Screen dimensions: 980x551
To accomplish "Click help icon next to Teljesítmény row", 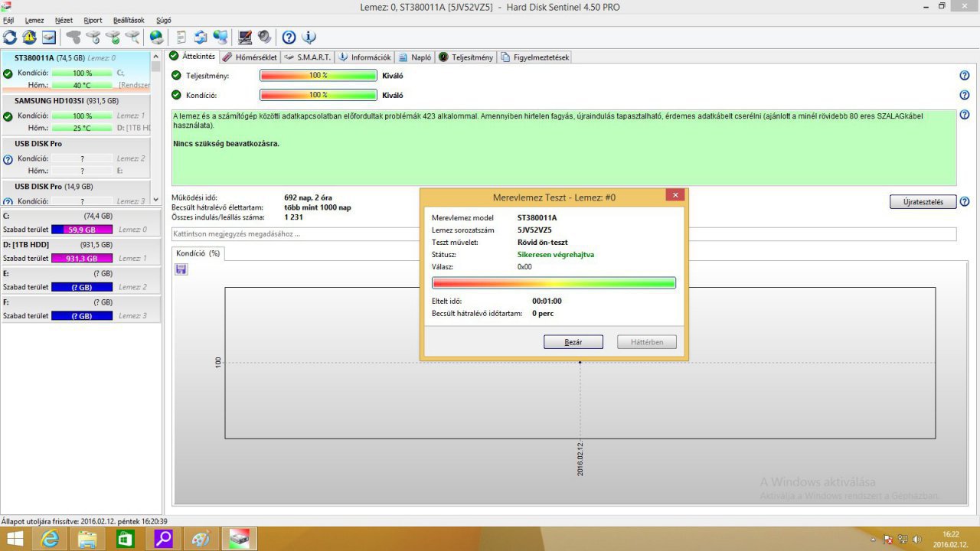I will pos(965,76).
